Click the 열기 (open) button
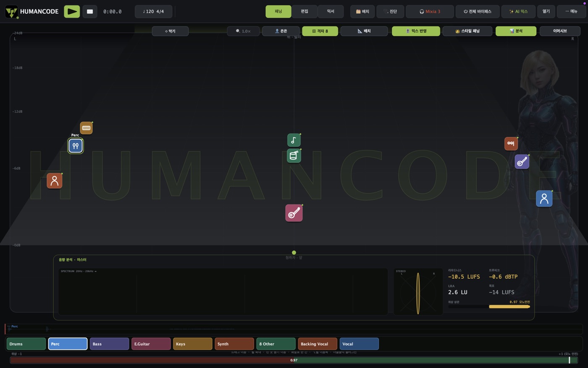This screenshot has width=588, height=368. pos(546,11)
